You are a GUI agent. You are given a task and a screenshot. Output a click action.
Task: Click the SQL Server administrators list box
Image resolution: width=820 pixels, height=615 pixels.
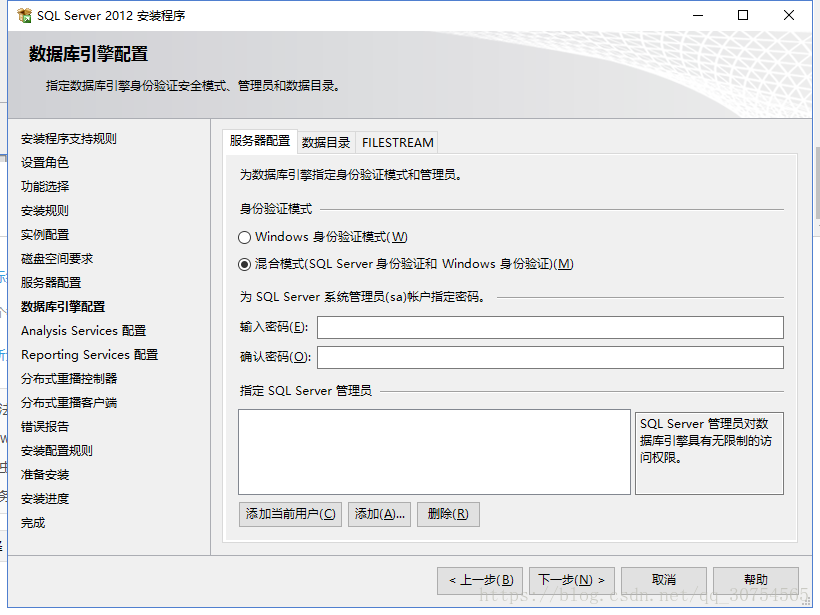point(434,452)
